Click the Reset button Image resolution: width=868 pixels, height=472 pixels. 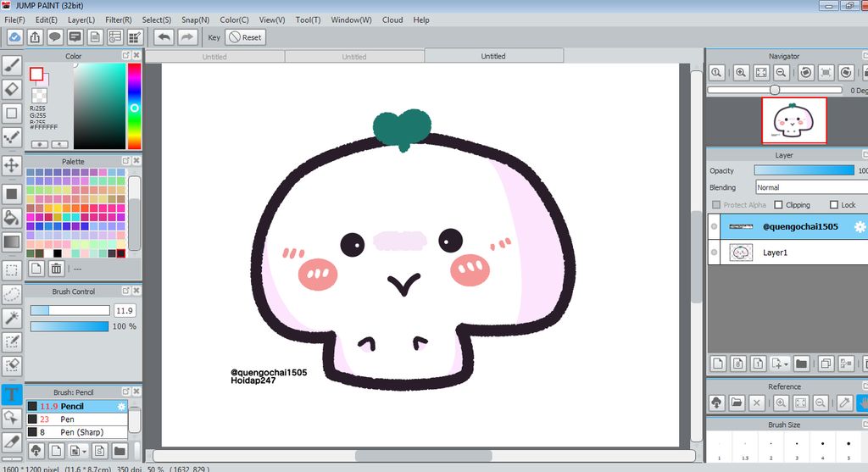click(246, 37)
